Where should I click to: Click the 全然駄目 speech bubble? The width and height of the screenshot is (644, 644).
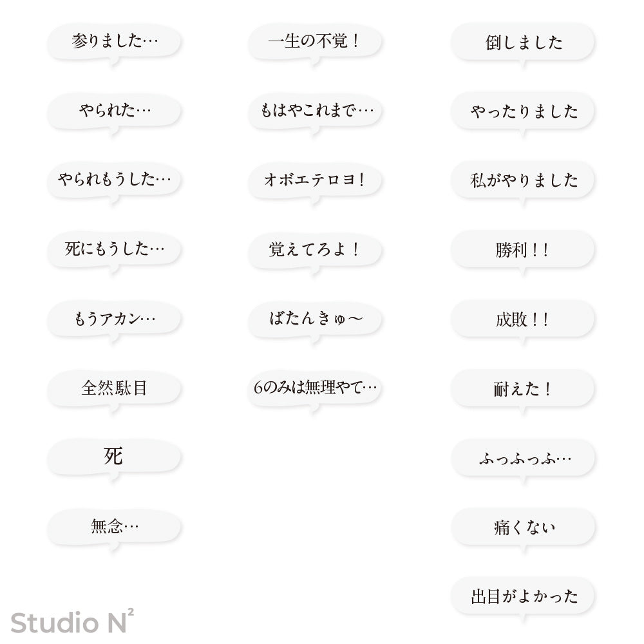[114, 388]
